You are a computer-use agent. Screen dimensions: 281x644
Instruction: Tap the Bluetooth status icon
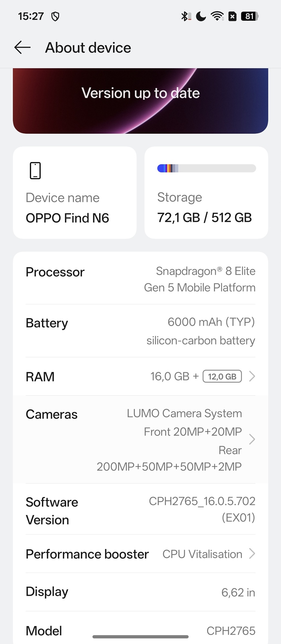[185, 16]
